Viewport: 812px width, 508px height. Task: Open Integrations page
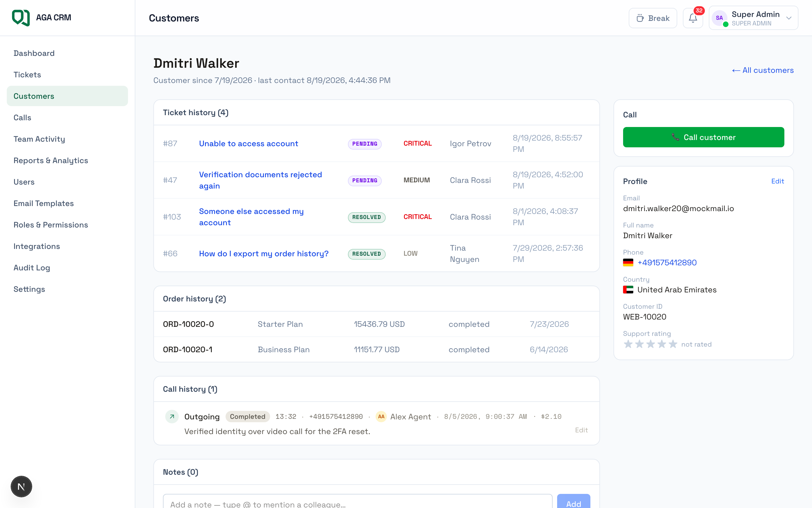click(x=67, y=246)
